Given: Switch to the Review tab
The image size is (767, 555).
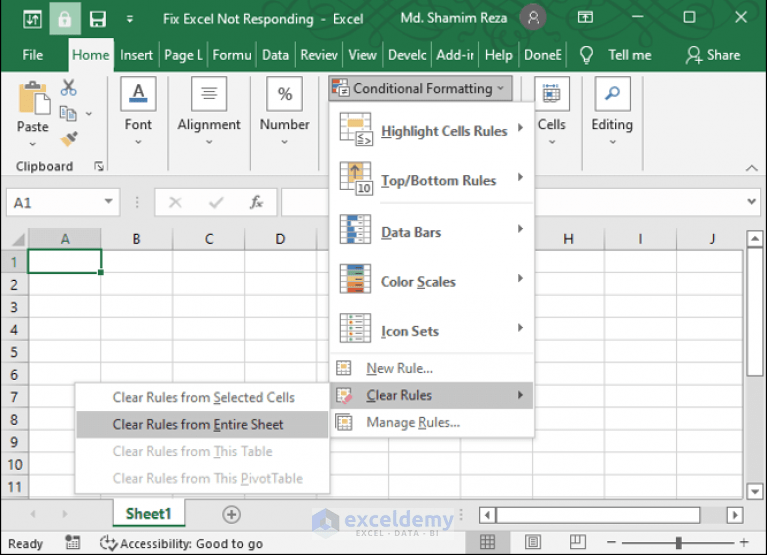Looking at the screenshot, I should pyautogui.click(x=318, y=55).
